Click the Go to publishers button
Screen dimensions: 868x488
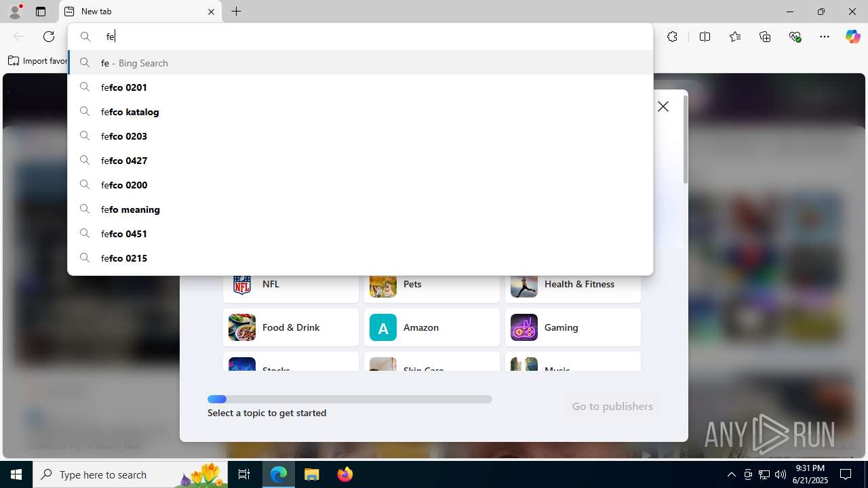(x=612, y=406)
